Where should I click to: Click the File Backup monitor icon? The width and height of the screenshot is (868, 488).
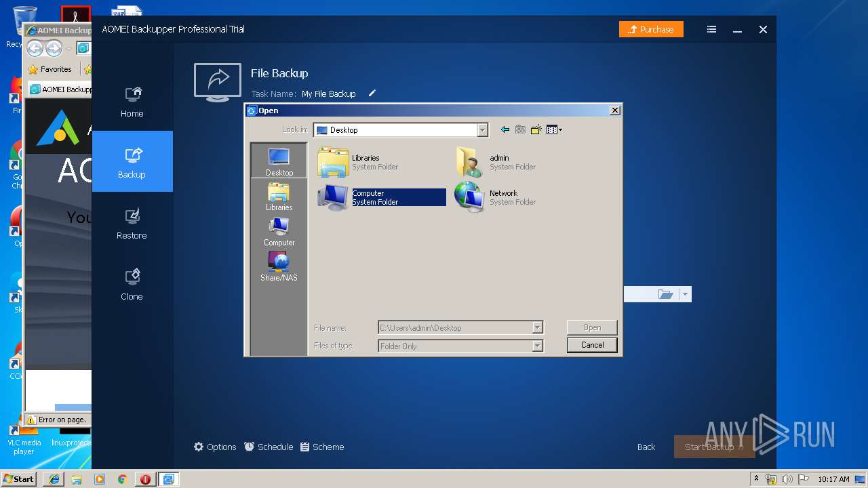[218, 82]
